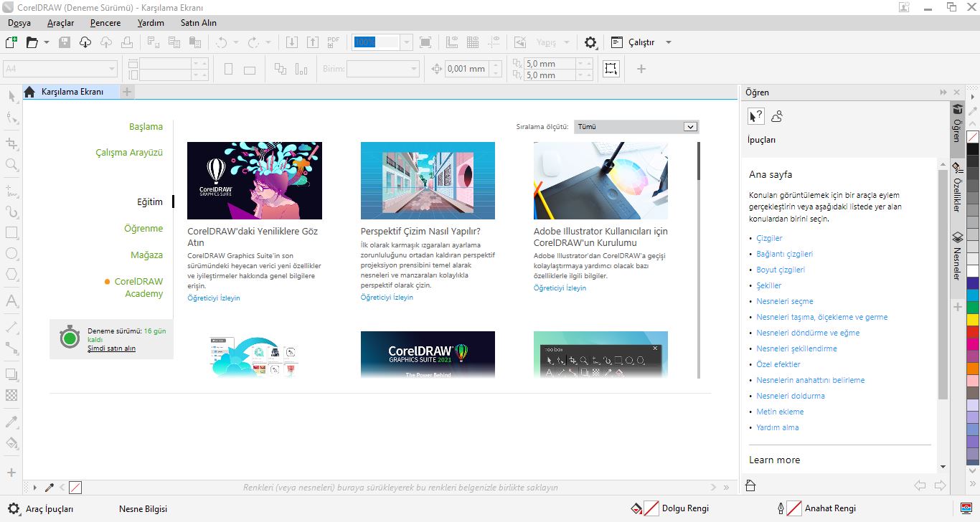Open document palette flyout arrow
The height and width of the screenshot is (522, 980).
(x=34, y=488)
